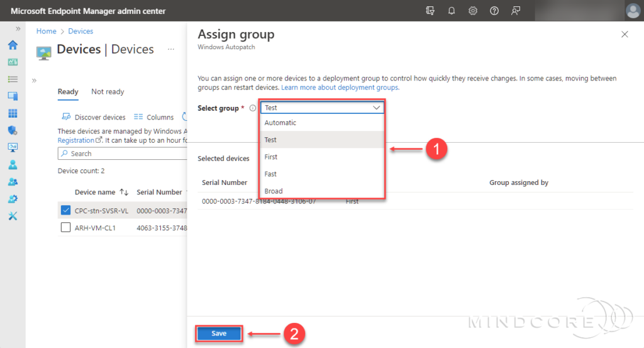Sort by Device name arrows
The image size is (644, 348).
[124, 192]
